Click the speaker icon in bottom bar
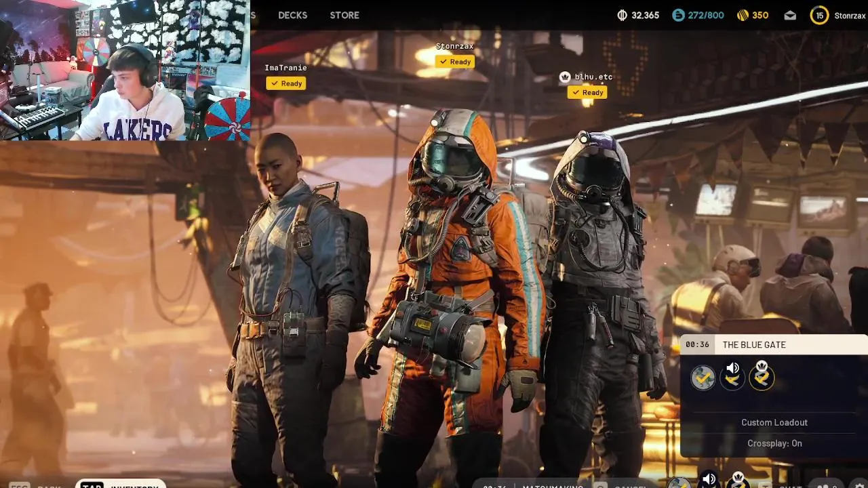 [709, 480]
